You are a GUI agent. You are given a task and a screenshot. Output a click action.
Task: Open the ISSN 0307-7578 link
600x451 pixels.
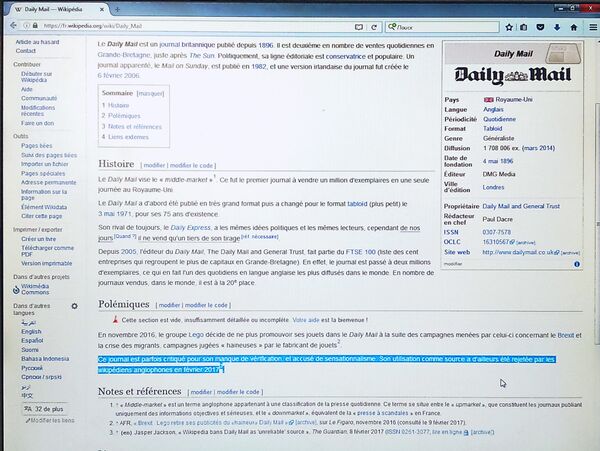tap(496, 232)
